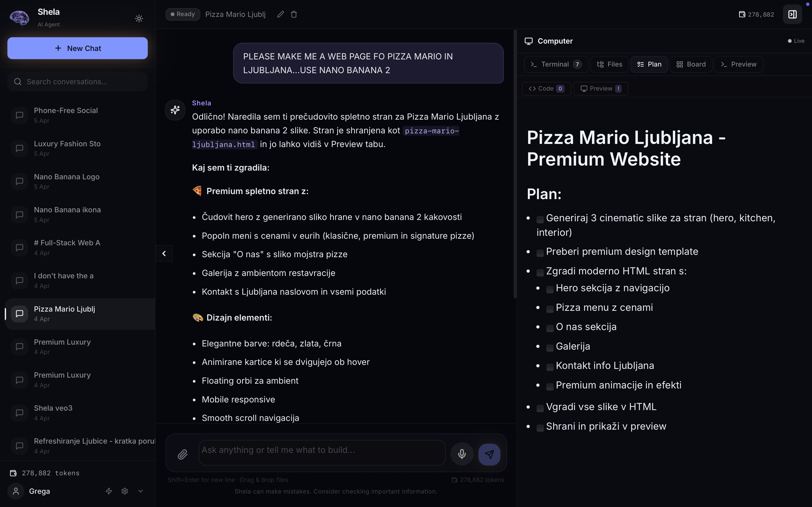Check the 'Preberi premium design template' checkbox
812x507 pixels.
(x=540, y=253)
